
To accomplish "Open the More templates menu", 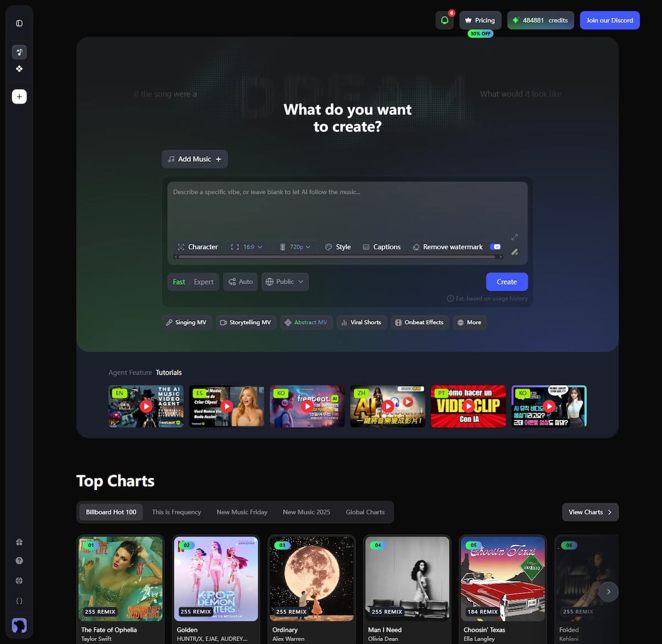I will [x=469, y=322].
